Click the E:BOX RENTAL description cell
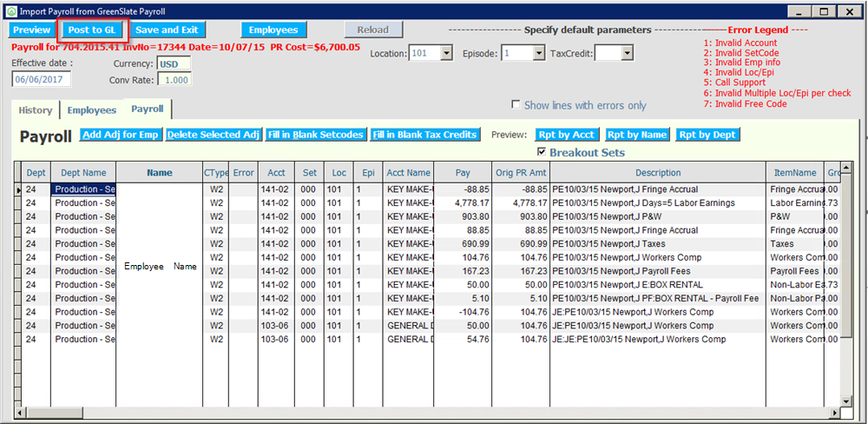This screenshot has width=868, height=424. pos(658,285)
